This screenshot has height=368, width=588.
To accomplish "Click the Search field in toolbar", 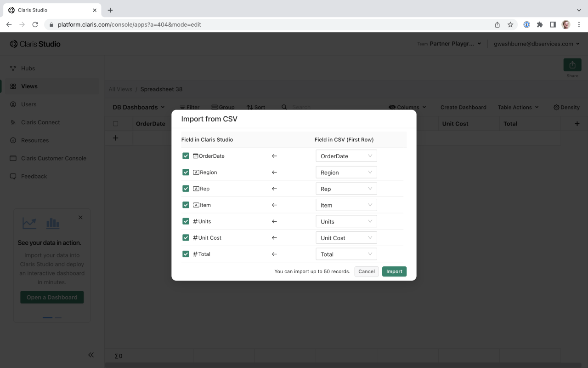I will coord(302,107).
